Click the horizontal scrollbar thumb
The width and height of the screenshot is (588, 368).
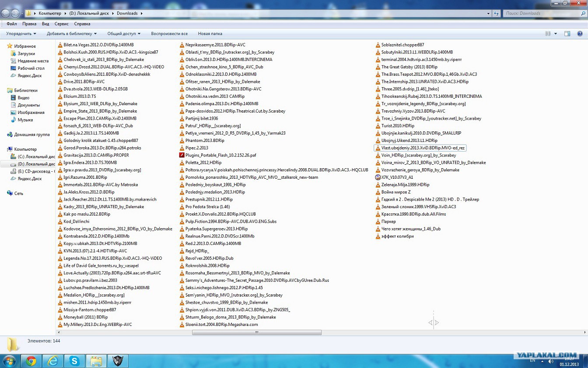point(257,333)
